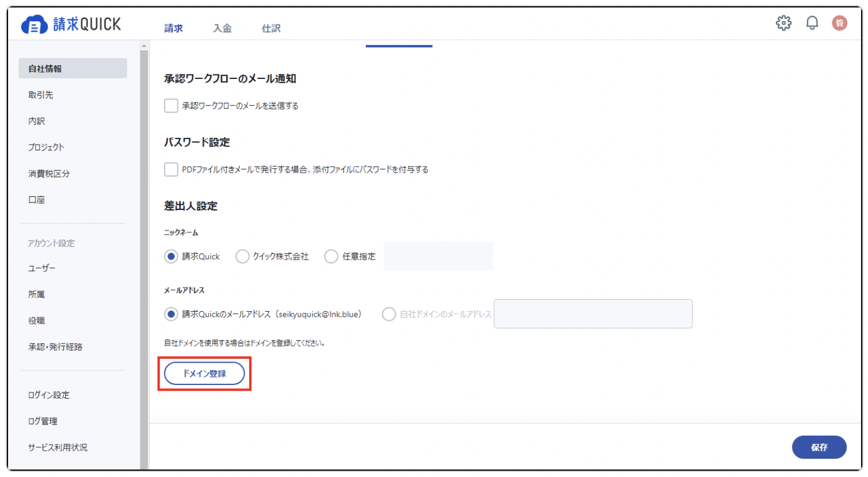This screenshot has height=477, width=868.
Task: Select 請求Quickのメールアドレス radio option
Action: click(171, 314)
